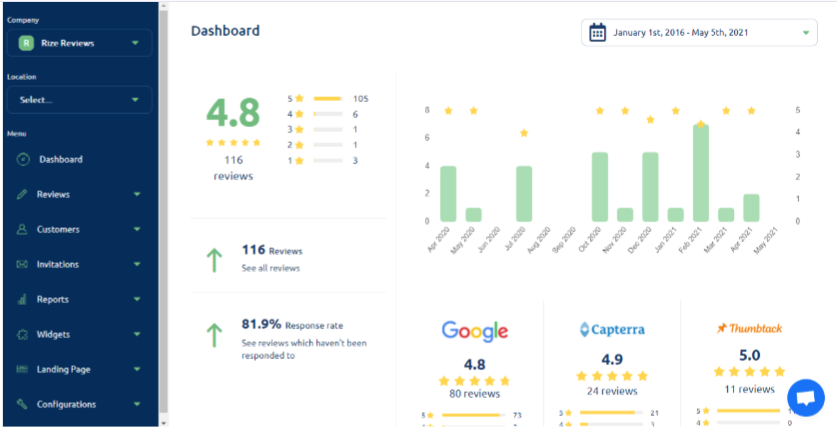This screenshot has height=436, width=837.
Task: Open reviews which haven't been responded to
Action: (305, 349)
